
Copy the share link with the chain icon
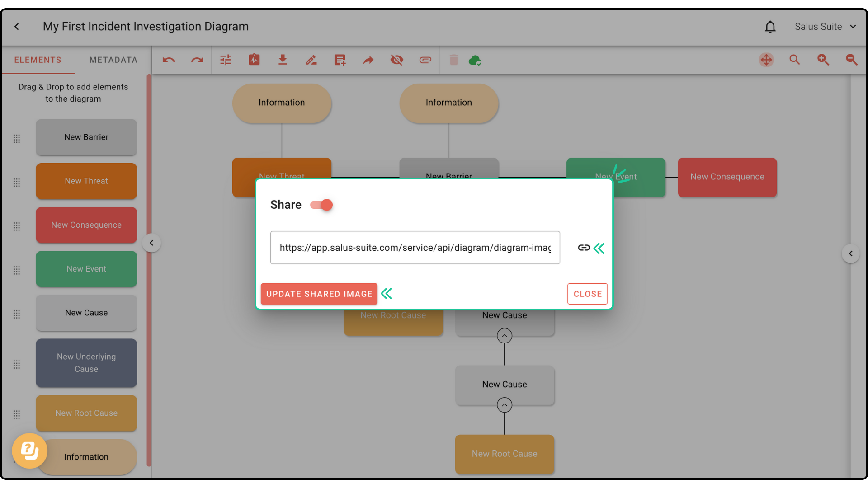pyautogui.click(x=584, y=248)
